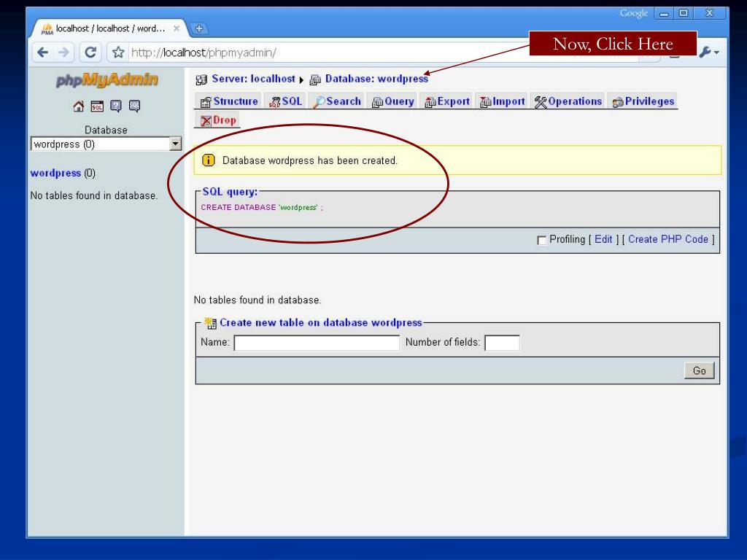Open the Operations tab

click(568, 101)
